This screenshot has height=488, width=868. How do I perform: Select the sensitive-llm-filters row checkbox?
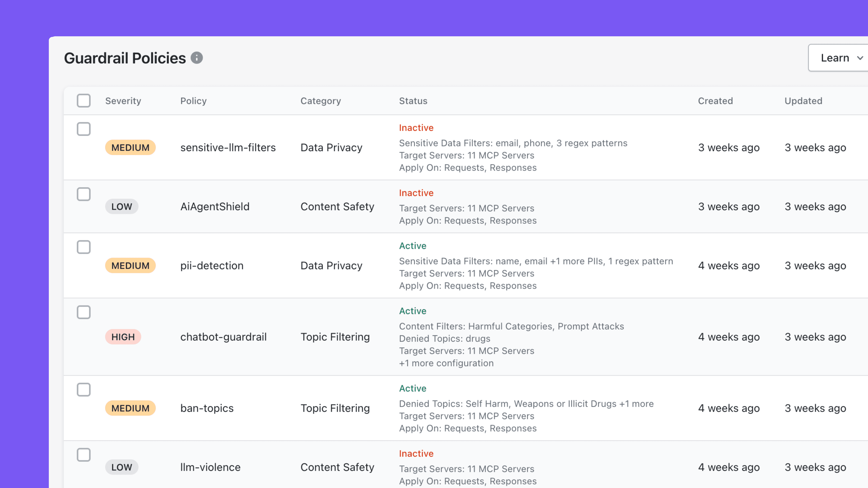point(84,129)
